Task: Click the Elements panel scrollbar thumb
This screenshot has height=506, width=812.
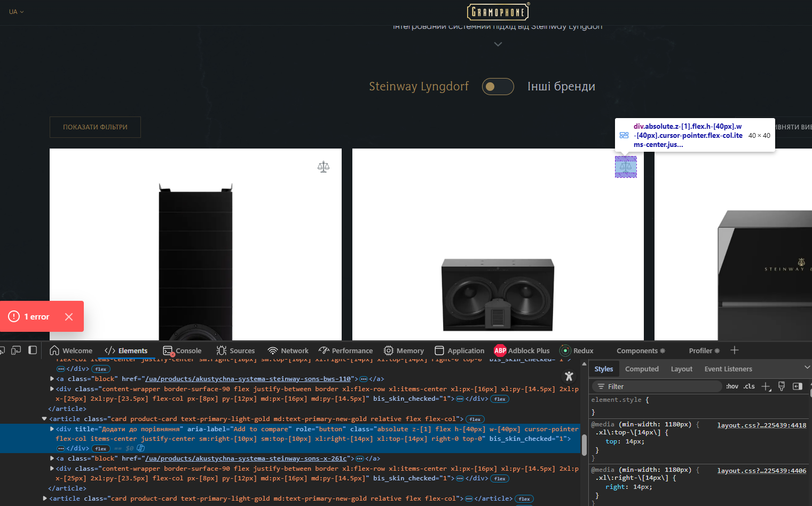Action: click(584, 445)
